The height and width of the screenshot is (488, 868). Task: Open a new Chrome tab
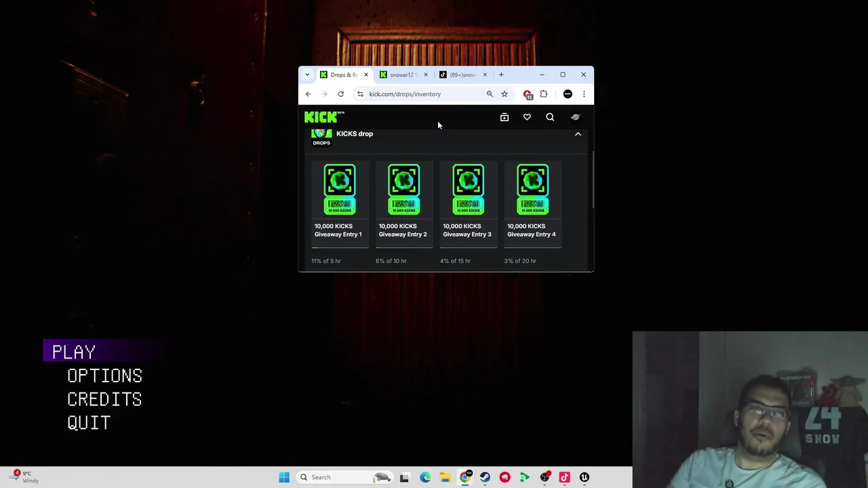[501, 75]
